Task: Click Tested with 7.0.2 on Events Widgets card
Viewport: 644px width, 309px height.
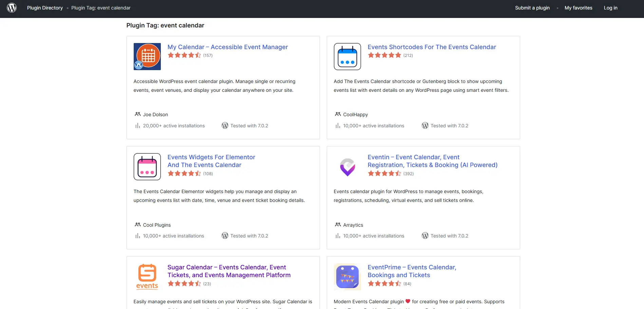Action: (x=249, y=236)
